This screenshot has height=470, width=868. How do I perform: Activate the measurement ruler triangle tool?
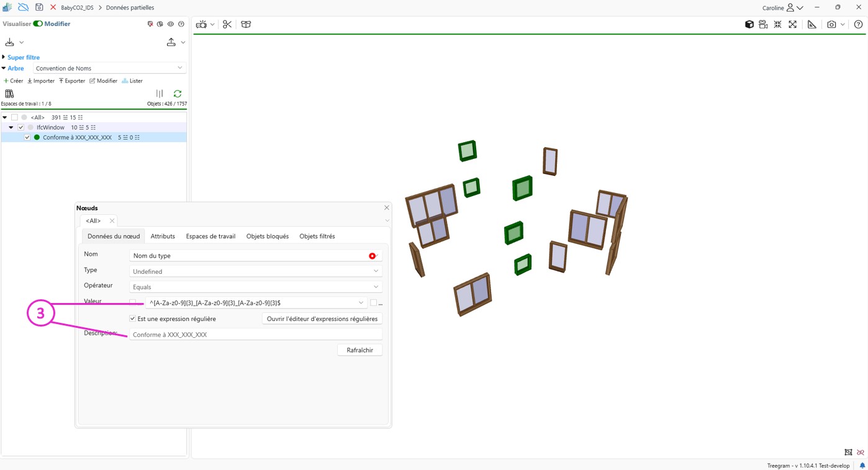[811, 24]
